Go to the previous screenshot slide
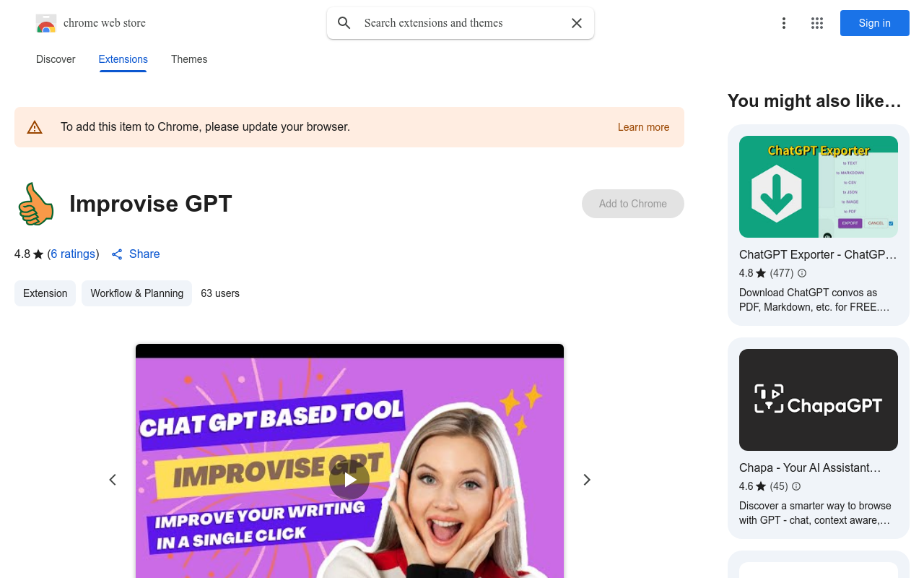The image size is (924, 578). point(113,480)
